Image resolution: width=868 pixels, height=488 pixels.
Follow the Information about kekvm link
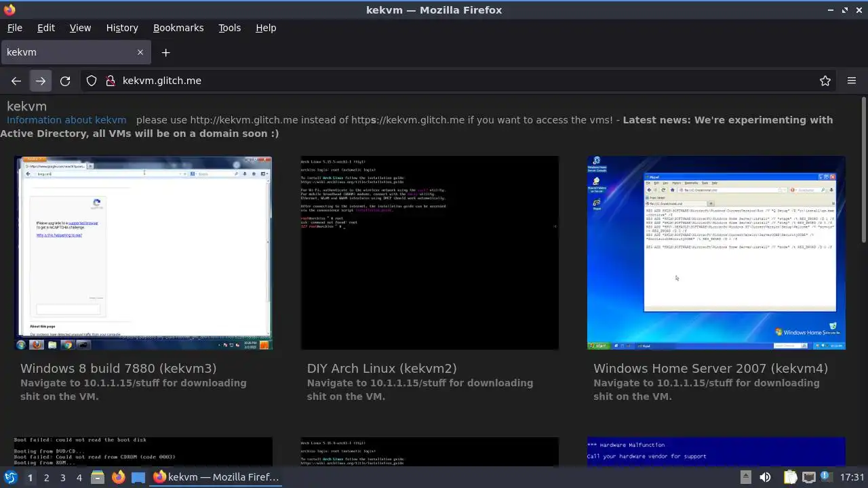point(66,120)
